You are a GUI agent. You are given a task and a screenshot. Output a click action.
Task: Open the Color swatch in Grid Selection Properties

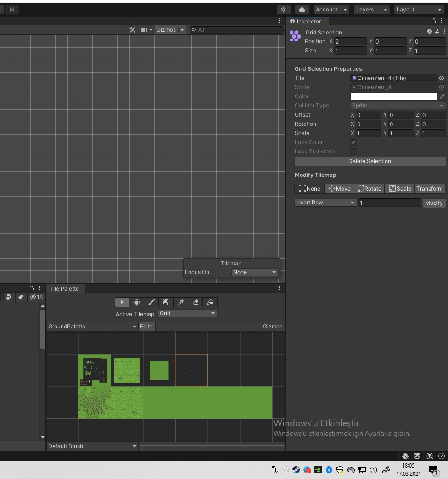coord(393,96)
